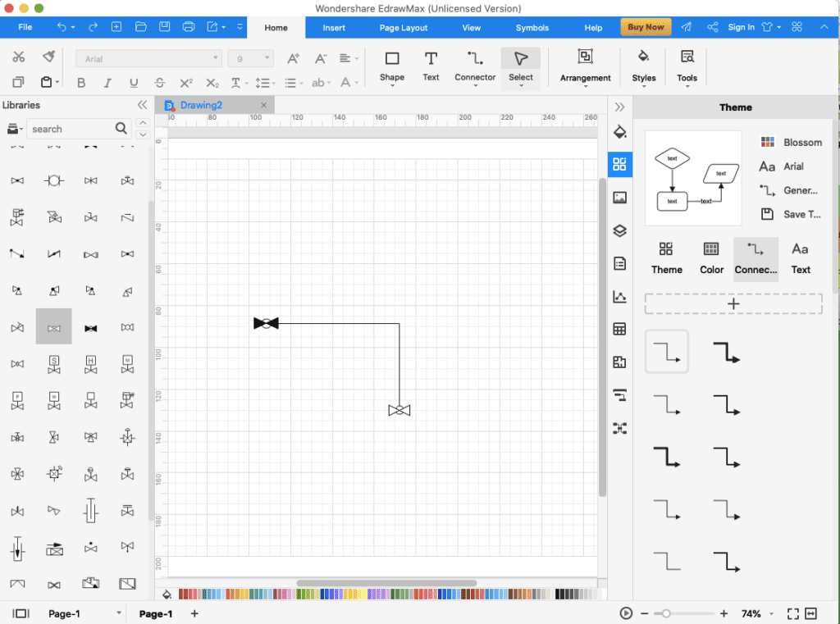Toggle Italic text formatting

[107, 83]
